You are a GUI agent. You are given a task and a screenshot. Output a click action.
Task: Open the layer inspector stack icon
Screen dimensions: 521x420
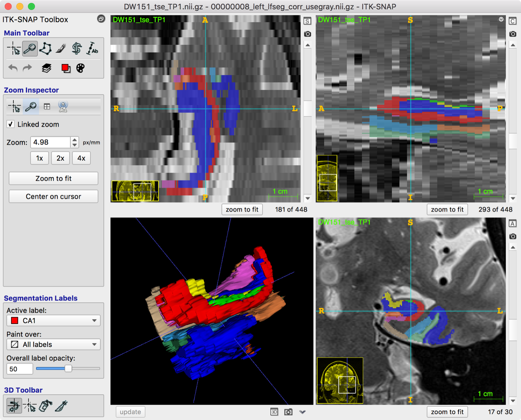(47, 68)
